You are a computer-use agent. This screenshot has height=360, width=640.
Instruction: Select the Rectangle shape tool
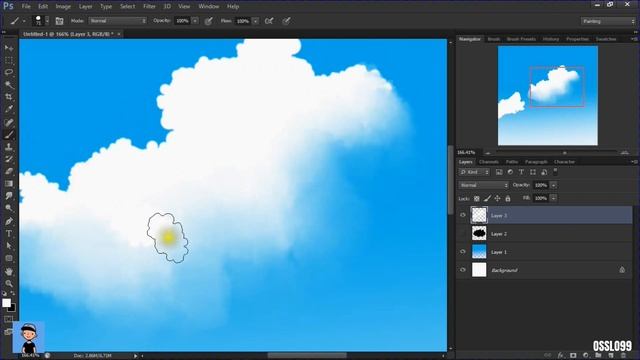pos(9,258)
